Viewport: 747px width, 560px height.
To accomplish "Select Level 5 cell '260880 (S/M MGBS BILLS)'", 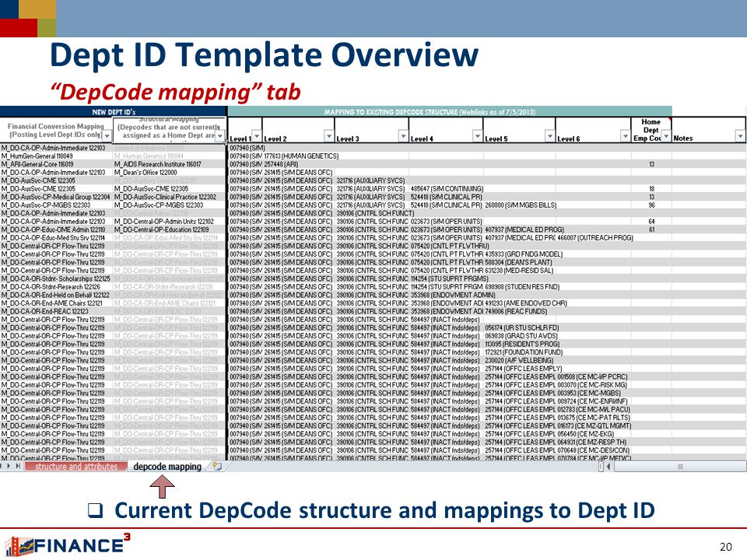I will (x=521, y=205).
